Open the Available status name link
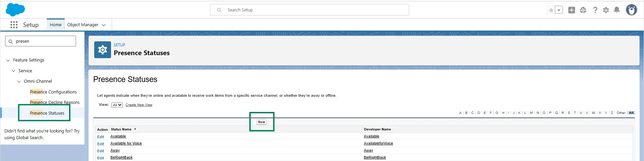Screen dimensions: 644x161 coord(118,136)
